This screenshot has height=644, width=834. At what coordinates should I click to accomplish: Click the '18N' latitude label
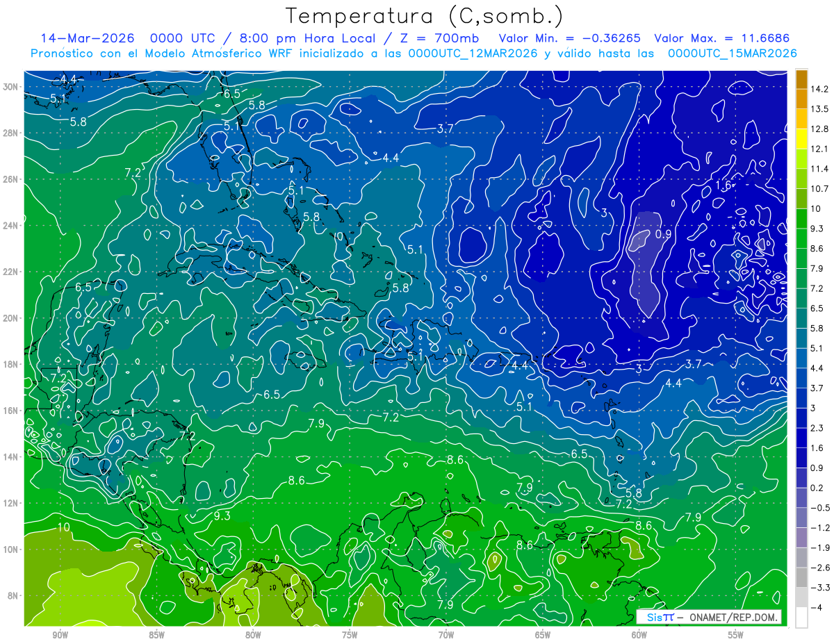[10, 364]
